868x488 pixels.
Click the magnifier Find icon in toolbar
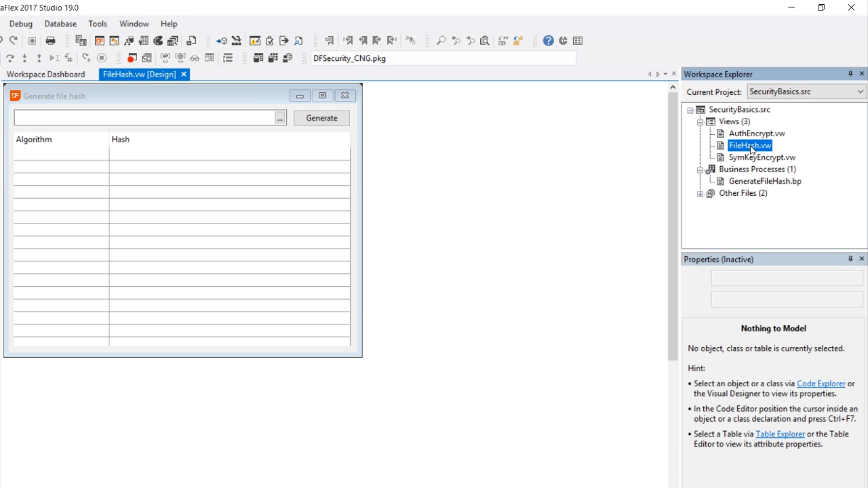(x=441, y=41)
